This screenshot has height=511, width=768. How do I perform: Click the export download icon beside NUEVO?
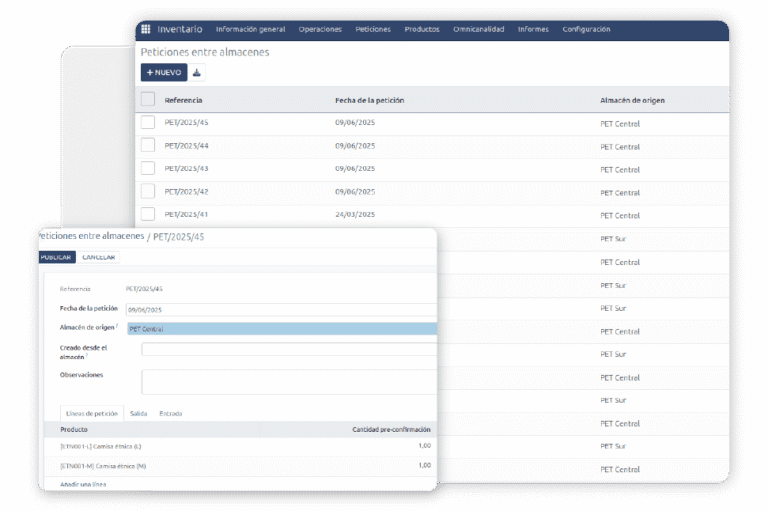pos(198,72)
